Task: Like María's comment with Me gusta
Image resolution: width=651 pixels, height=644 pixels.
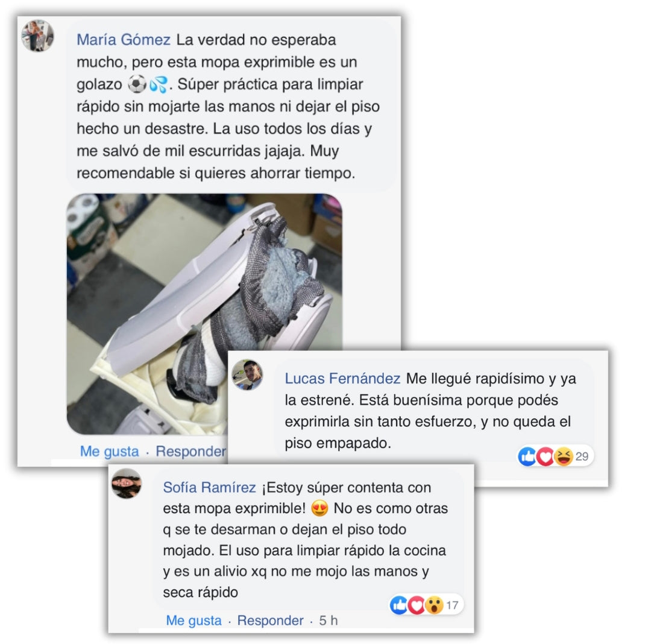Action: point(110,451)
